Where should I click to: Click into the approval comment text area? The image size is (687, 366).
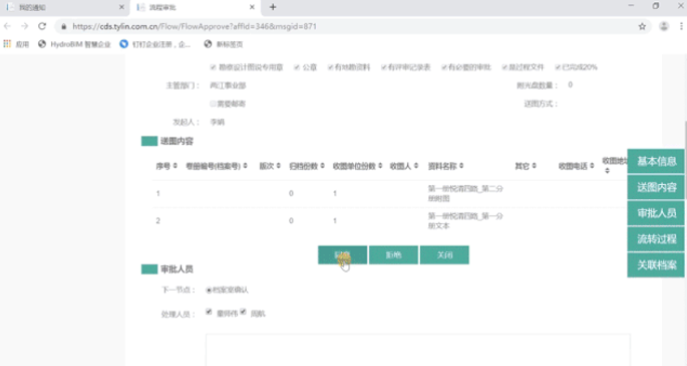pos(418,350)
